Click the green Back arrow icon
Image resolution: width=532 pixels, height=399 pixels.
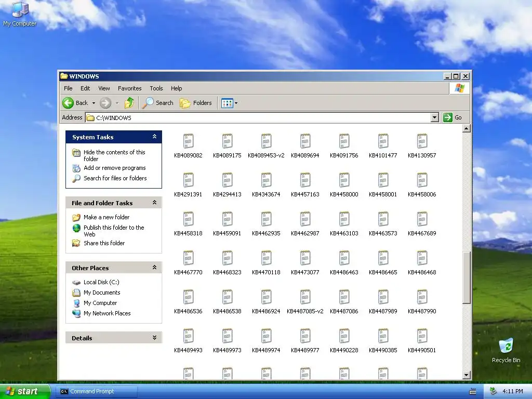pos(68,103)
